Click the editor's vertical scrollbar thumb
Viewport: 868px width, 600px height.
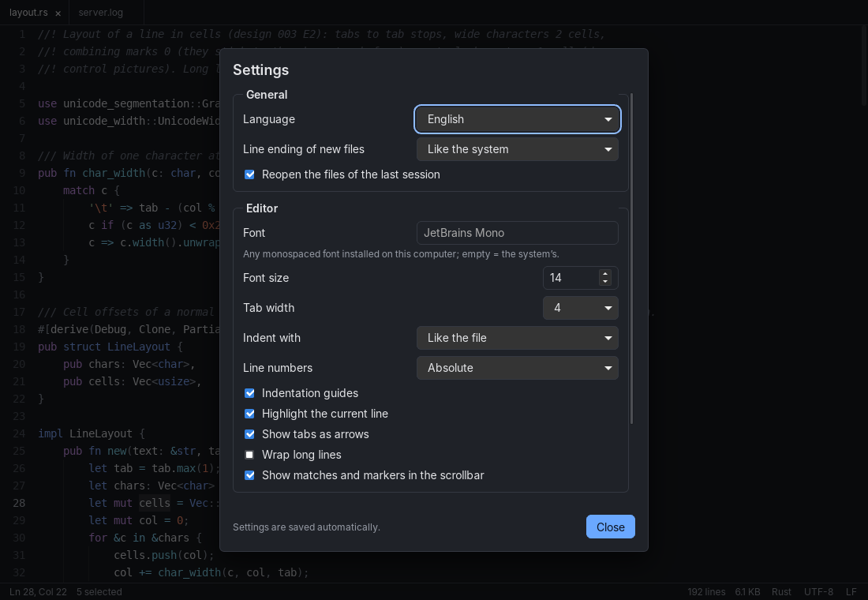[x=865, y=65]
